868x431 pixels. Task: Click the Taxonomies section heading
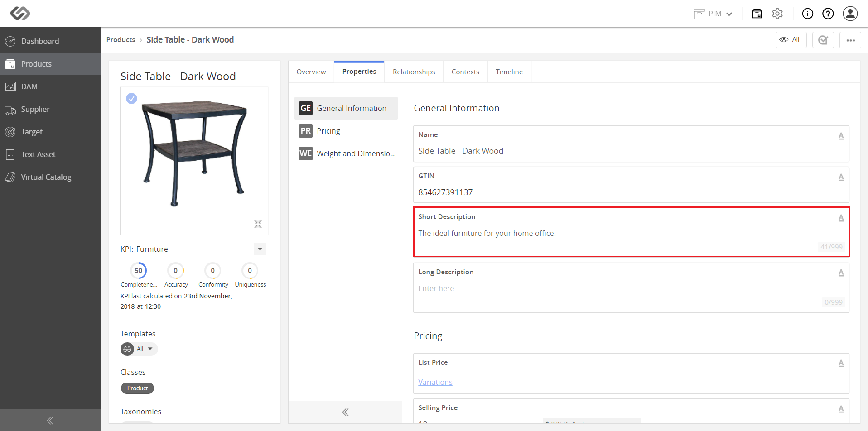tap(141, 412)
